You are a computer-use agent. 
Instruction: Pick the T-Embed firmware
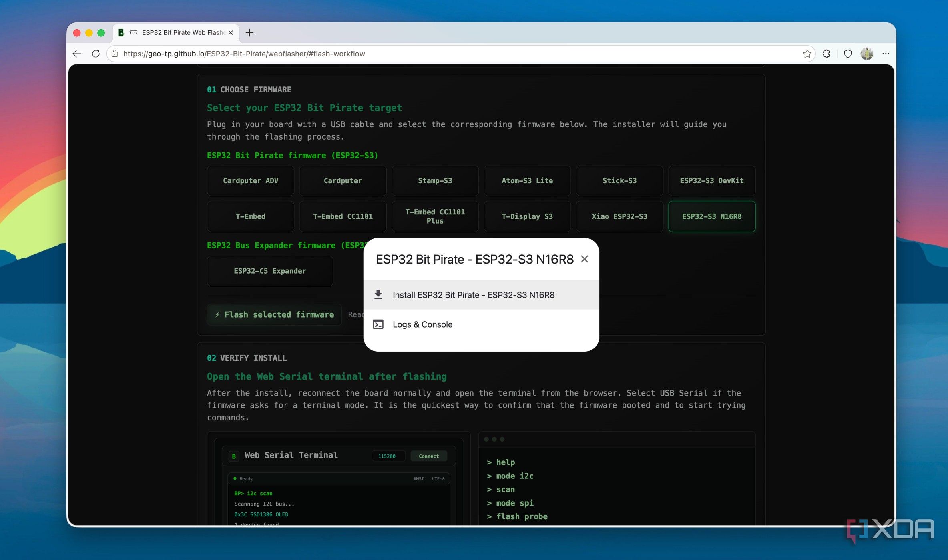tap(251, 216)
